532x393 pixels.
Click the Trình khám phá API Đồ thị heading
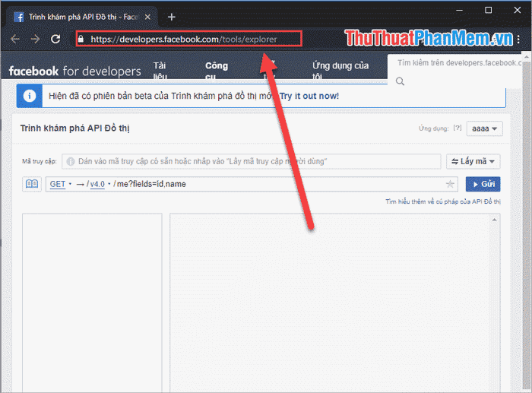click(74, 128)
